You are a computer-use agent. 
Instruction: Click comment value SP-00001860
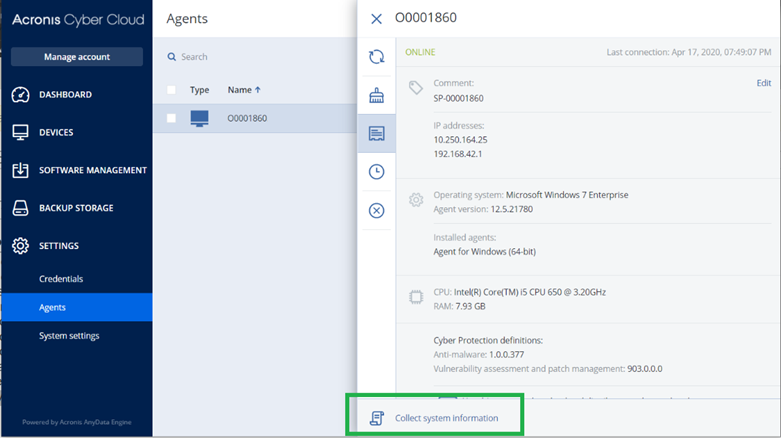458,98
